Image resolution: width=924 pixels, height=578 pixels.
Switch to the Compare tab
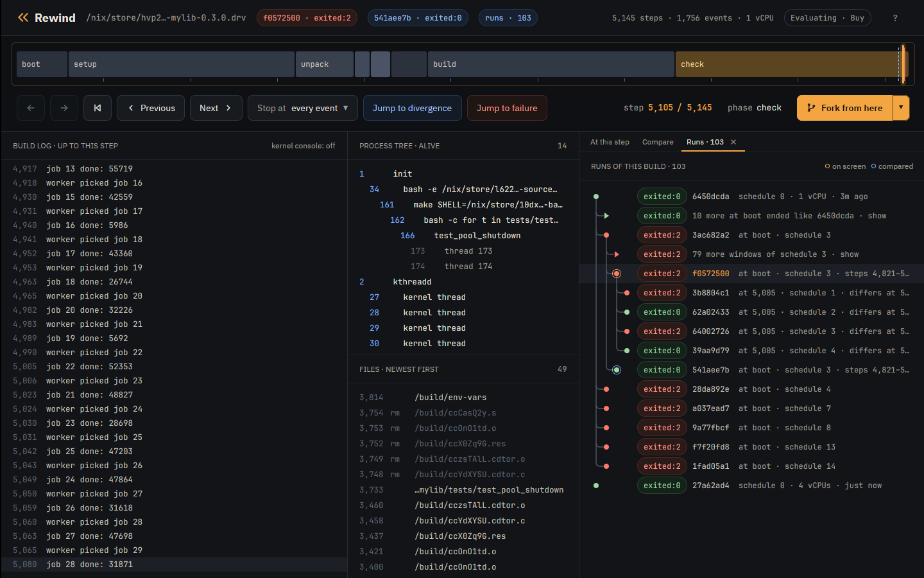click(x=658, y=142)
